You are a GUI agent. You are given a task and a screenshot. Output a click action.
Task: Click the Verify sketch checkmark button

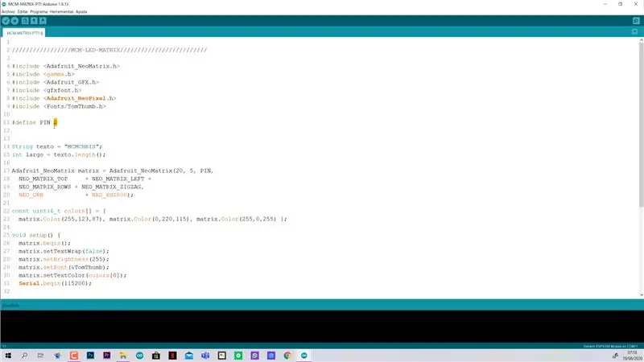click(x=6, y=21)
